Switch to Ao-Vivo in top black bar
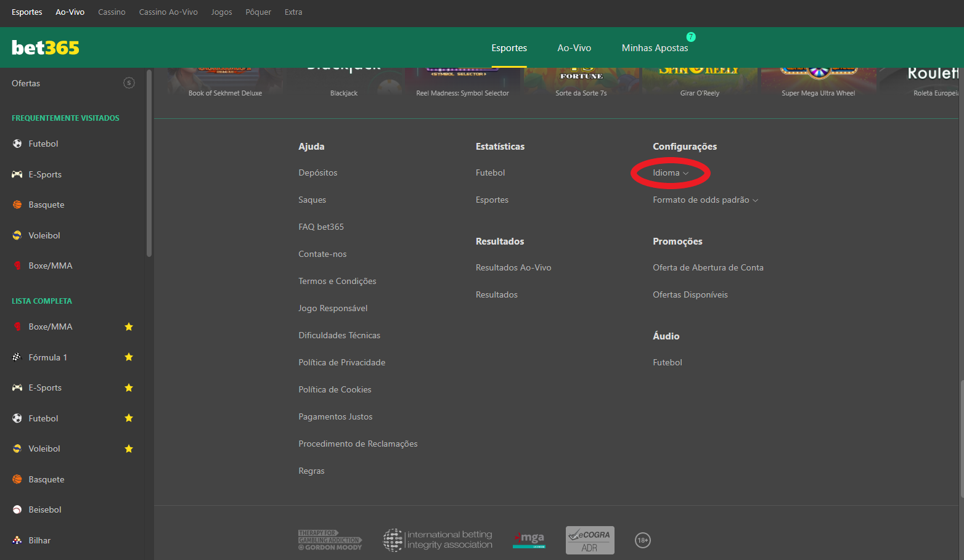Image resolution: width=964 pixels, height=560 pixels. coord(70,12)
